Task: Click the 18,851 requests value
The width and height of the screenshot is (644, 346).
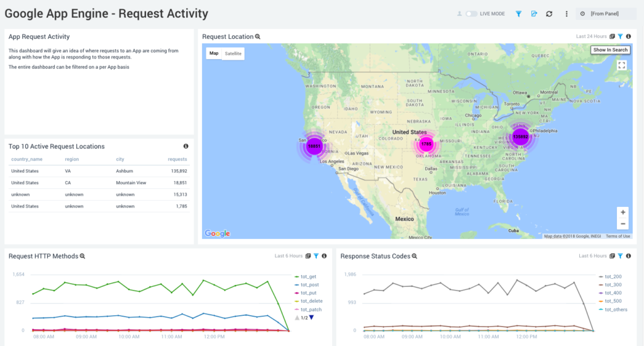Action: click(x=180, y=183)
